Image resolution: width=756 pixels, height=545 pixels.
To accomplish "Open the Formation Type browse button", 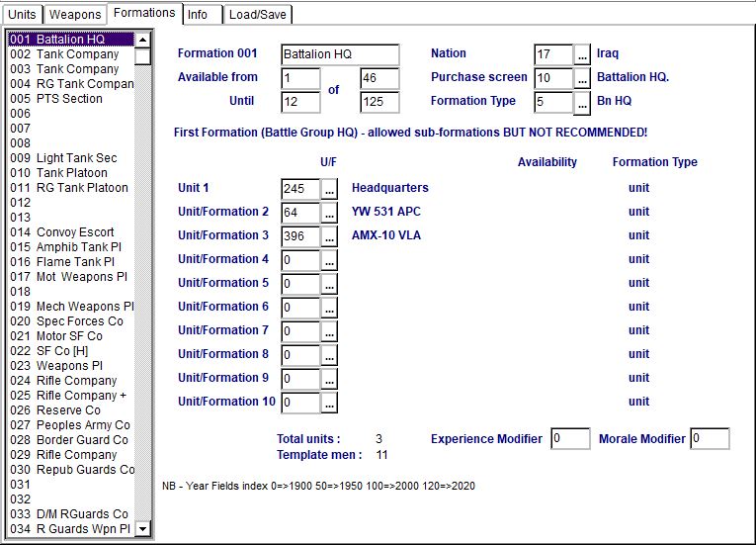I will point(583,102).
